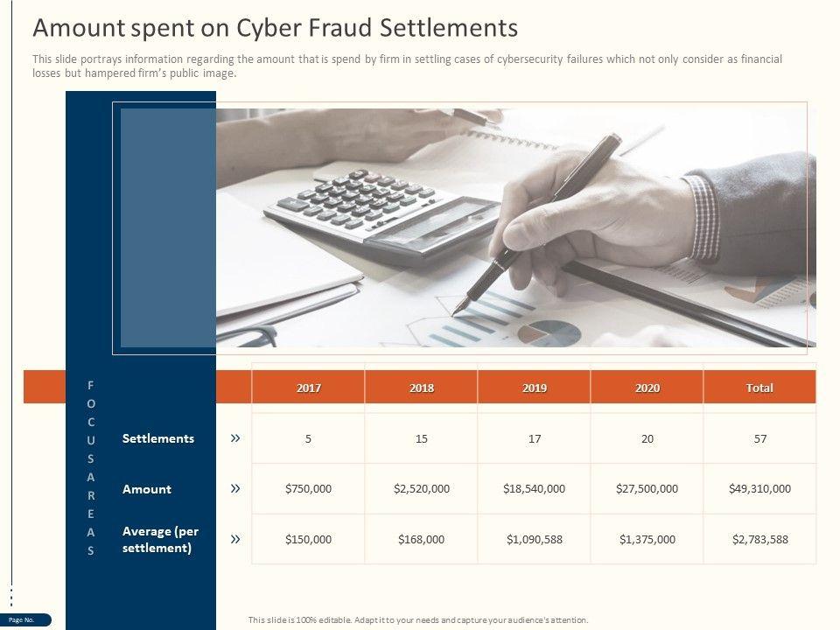The image size is (840, 630).
Task: Select the 2017 column header
Action: pos(308,388)
